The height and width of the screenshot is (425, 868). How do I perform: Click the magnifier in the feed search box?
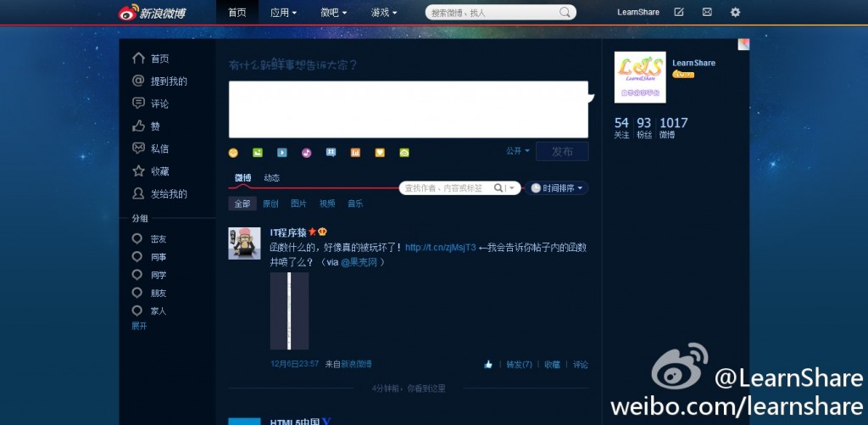[498, 188]
